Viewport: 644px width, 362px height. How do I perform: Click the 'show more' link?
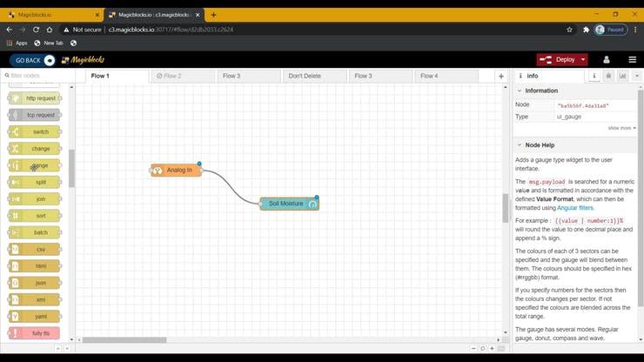pos(621,128)
